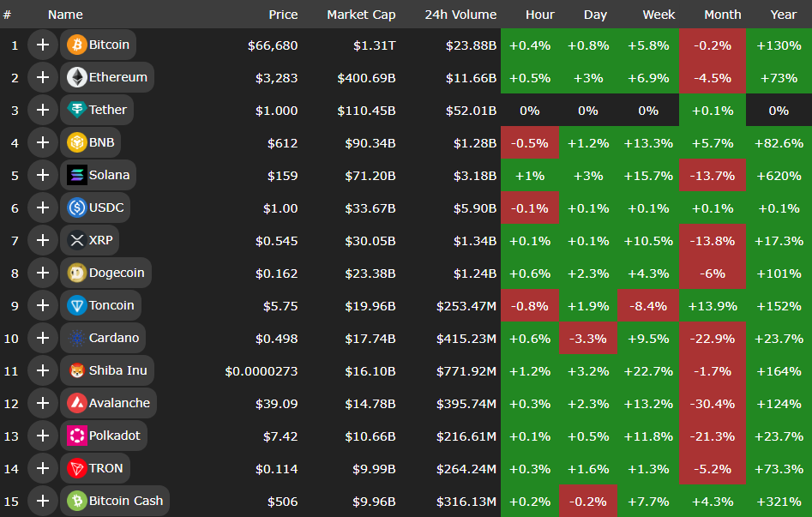The height and width of the screenshot is (517, 812).
Task: Toggle the plus button beside BNB
Action: [x=42, y=142]
